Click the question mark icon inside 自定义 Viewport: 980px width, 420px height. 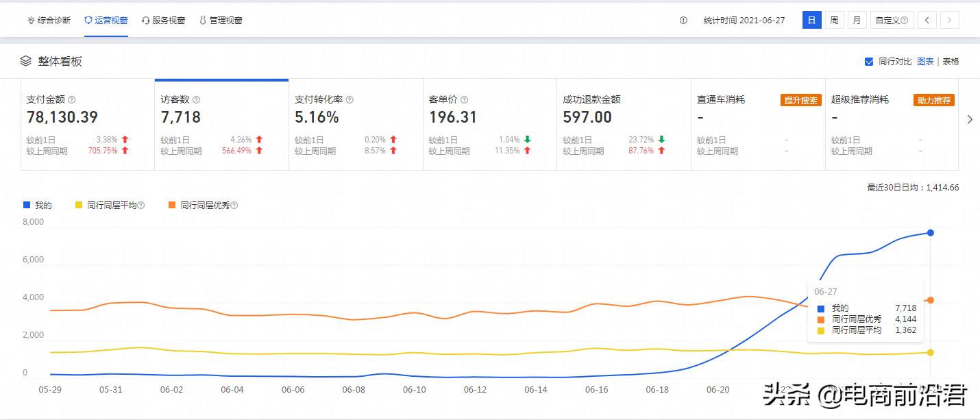pos(904,20)
